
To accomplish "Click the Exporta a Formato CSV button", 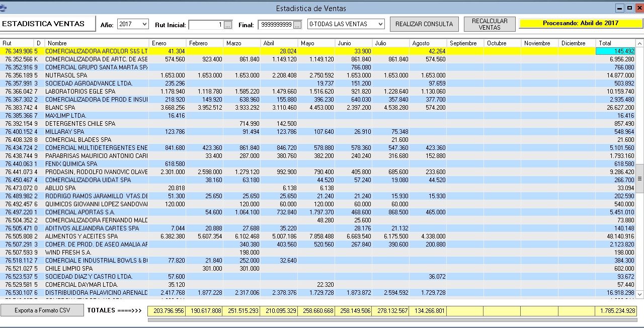I will pos(42,310).
